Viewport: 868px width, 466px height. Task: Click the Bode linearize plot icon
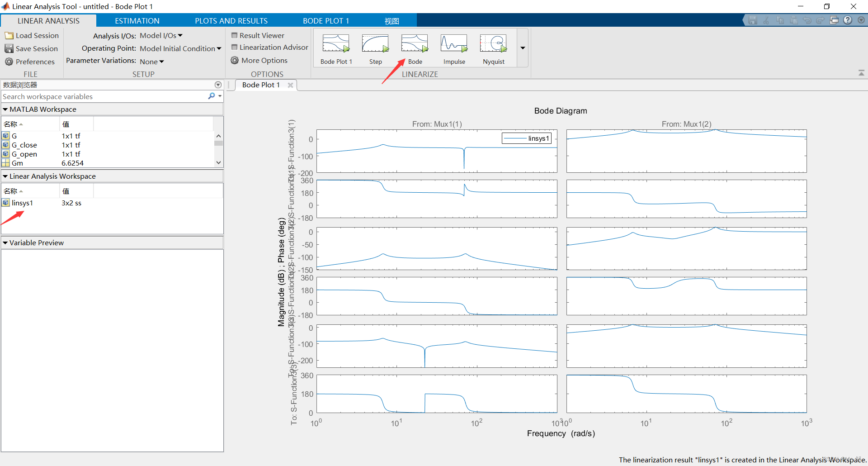pos(415,44)
